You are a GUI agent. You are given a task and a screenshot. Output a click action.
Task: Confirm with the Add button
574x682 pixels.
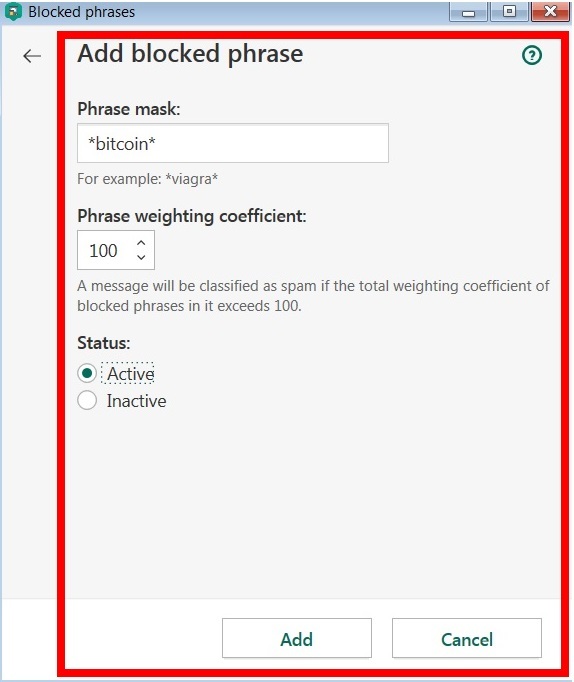[297, 638]
